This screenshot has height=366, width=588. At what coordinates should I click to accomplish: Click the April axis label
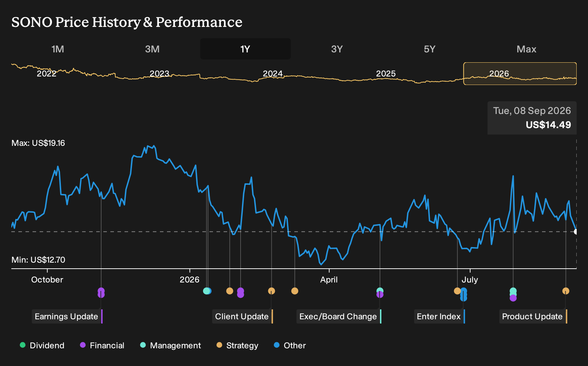click(329, 280)
